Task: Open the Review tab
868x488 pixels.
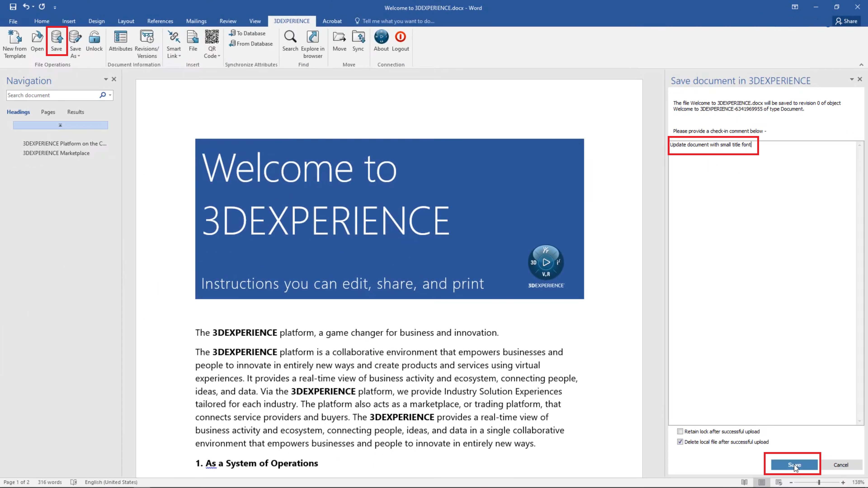Action: (x=228, y=21)
